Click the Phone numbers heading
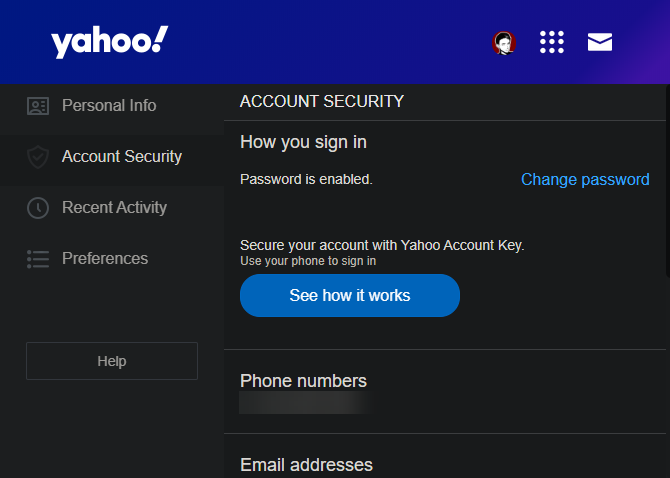The width and height of the screenshot is (670, 478). (303, 381)
